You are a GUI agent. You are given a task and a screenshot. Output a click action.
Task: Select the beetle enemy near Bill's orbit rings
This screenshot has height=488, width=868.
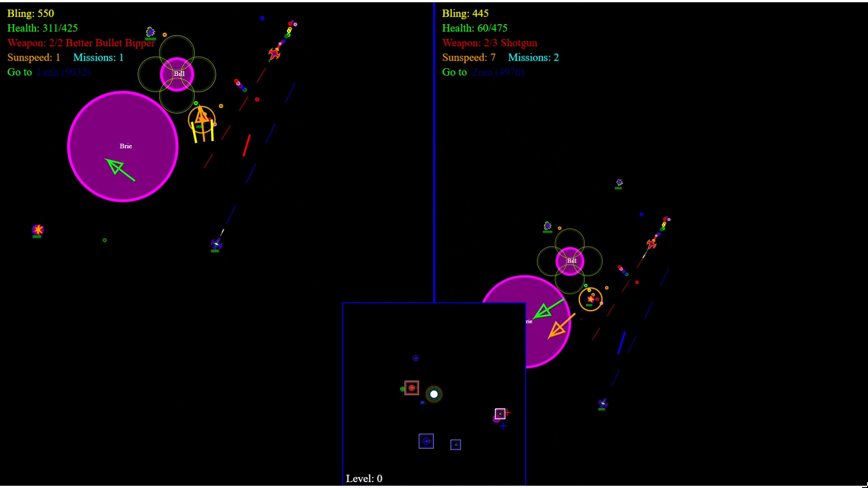click(149, 32)
